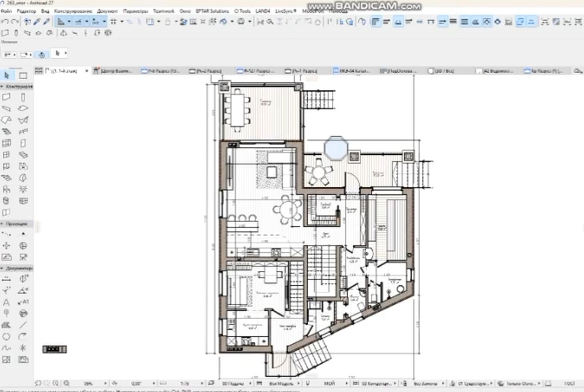
Task: Close the 1-й этаж tab
Action: (87, 71)
